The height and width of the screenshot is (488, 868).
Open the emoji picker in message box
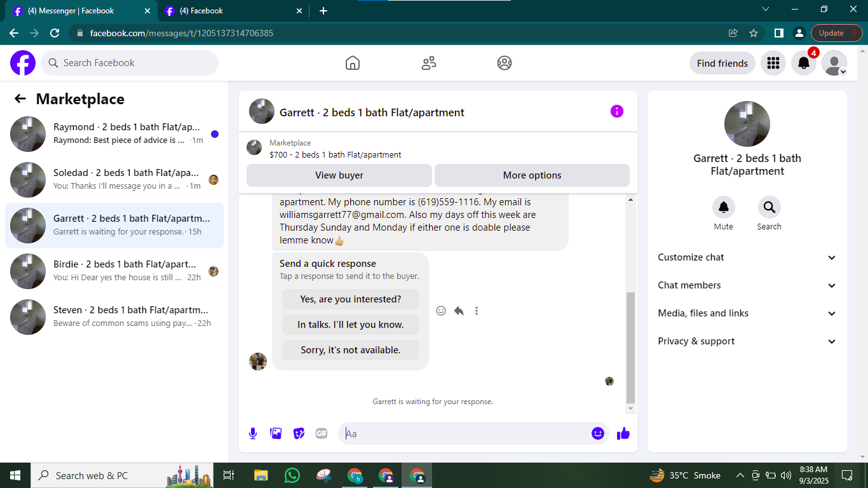pyautogui.click(x=598, y=433)
